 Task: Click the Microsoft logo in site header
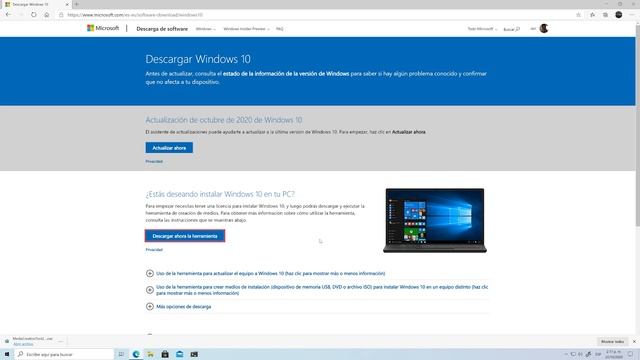103,28
